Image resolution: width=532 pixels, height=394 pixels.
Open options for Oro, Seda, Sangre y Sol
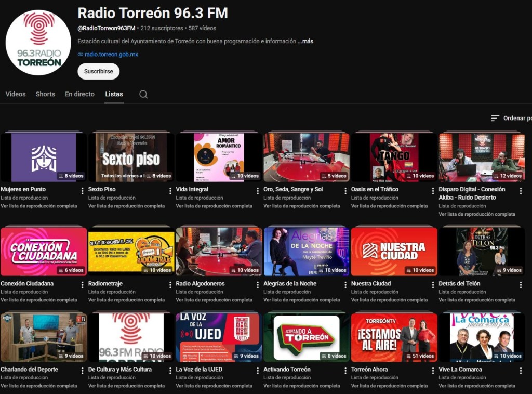point(345,191)
